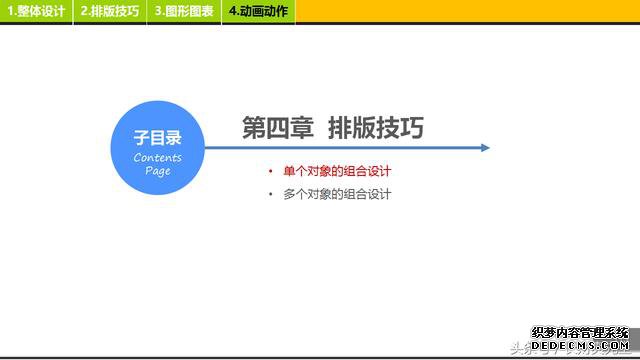Screen dimensions: 640x360
Task: Click the DEDECMS.COM watermark label
Action: (580, 346)
